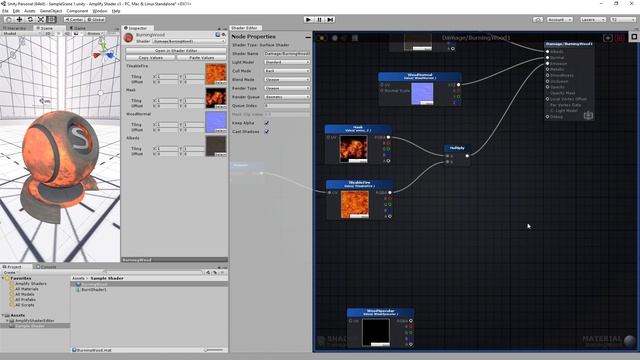
Task: Collapse Node Properties panel with minus button
Action: 308,37
